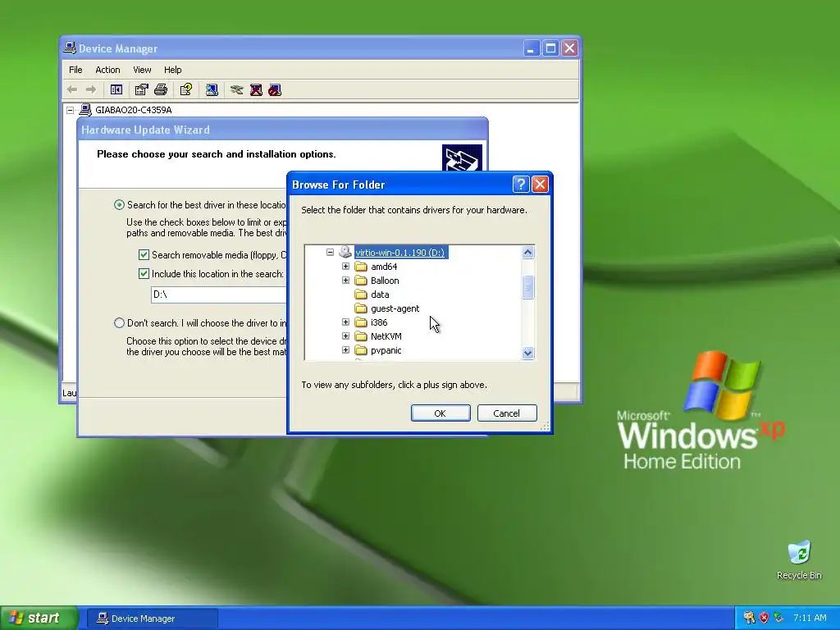Click the virtio-win CD drive icon

pyautogui.click(x=345, y=253)
